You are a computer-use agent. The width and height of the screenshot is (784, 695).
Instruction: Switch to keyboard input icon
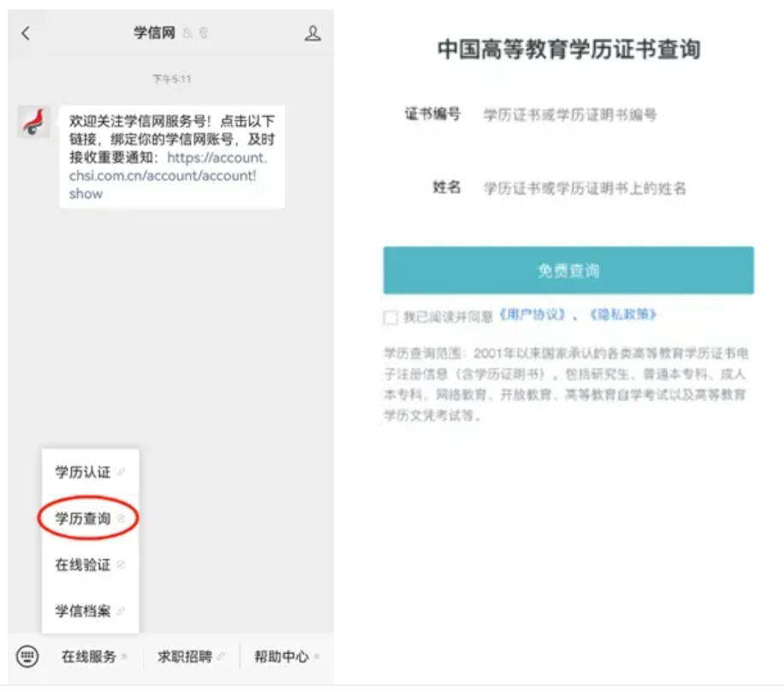(x=27, y=656)
